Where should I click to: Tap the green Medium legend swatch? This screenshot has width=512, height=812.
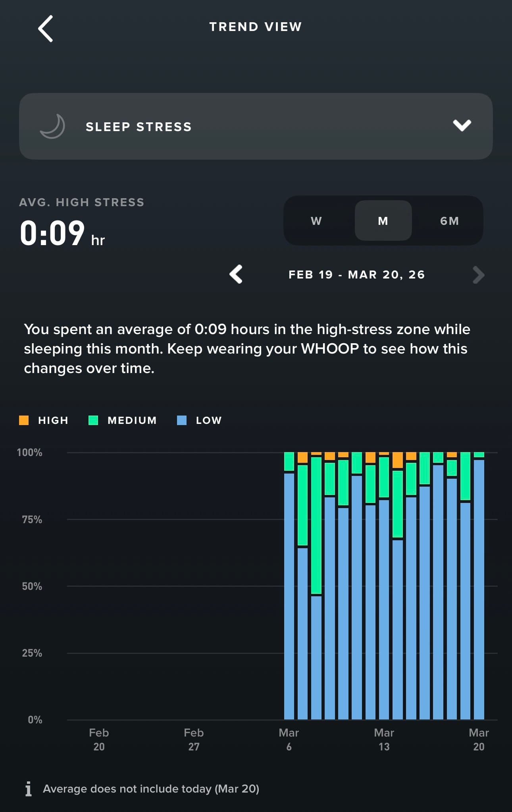[x=93, y=420]
